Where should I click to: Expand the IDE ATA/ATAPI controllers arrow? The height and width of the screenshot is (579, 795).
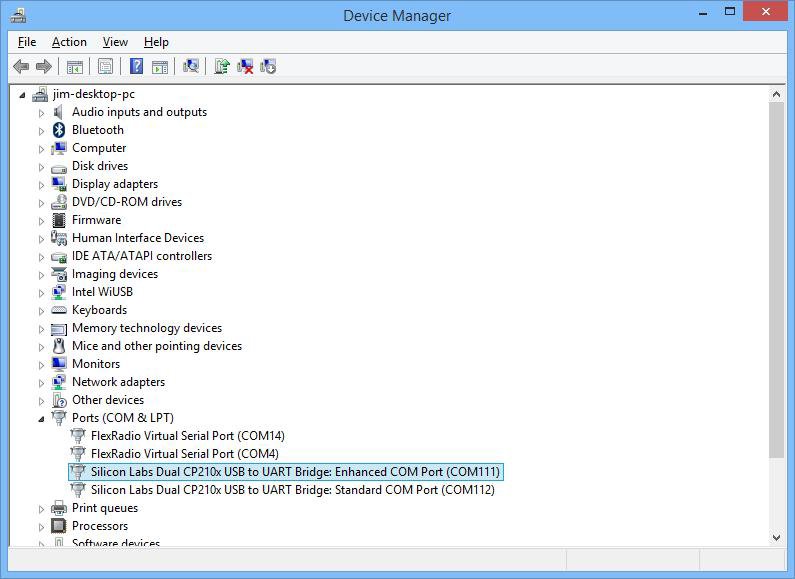(x=42, y=257)
